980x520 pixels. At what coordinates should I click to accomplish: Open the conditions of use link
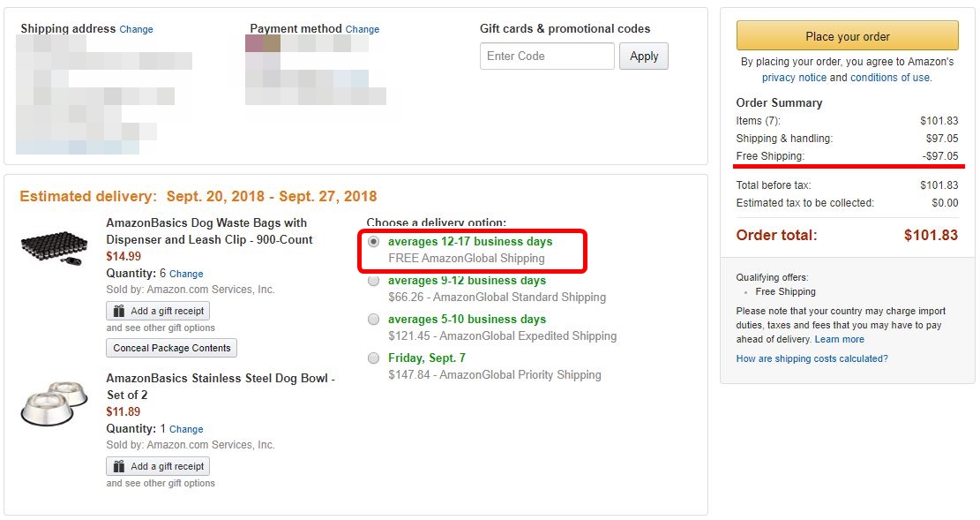click(891, 78)
